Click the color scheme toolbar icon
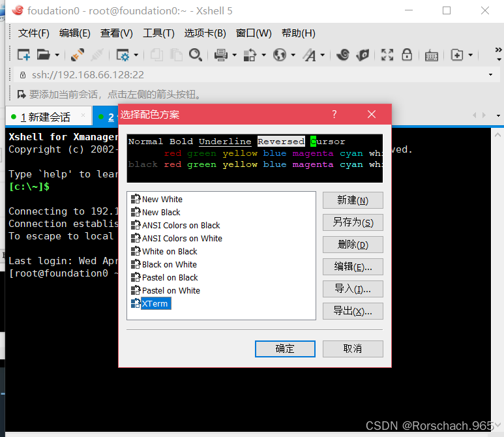504x437 pixels. click(250, 55)
